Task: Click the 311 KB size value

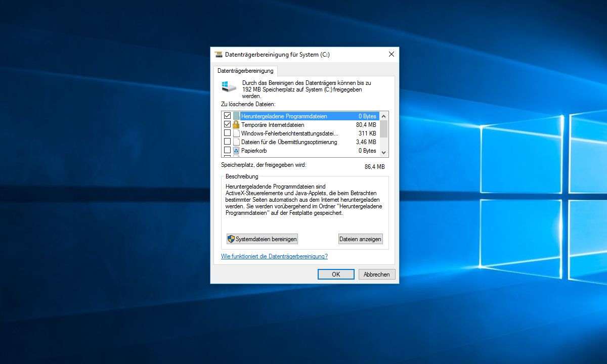Action: click(x=368, y=133)
